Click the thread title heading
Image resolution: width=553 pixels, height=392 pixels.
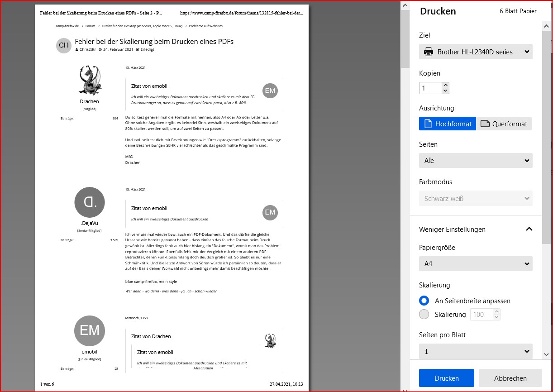point(154,41)
